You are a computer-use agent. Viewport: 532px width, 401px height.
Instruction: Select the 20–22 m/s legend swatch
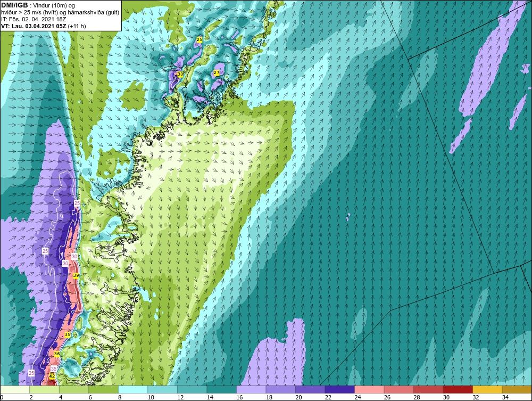(x=310, y=389)
